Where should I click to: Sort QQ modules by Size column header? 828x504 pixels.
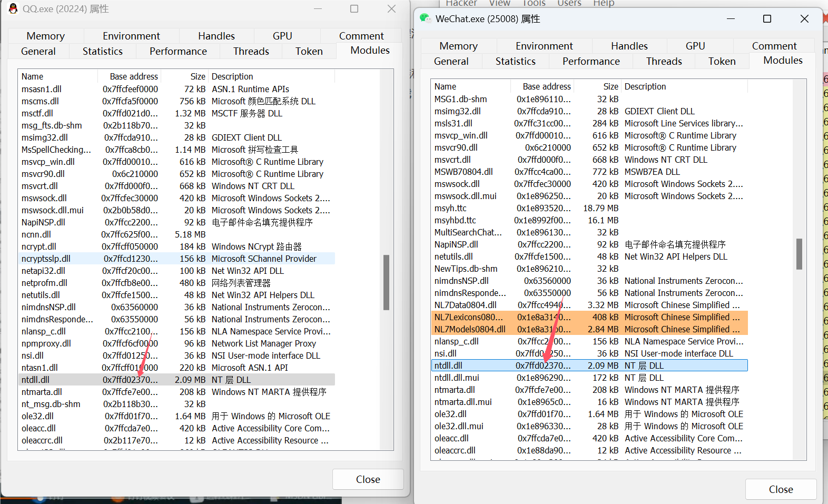coord(185,76)
